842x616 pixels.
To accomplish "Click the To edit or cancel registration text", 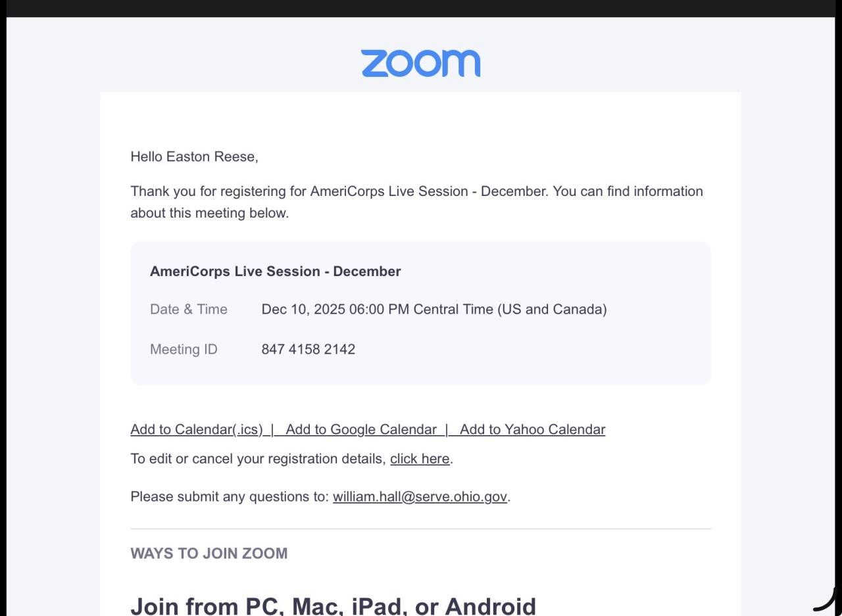I will point(258,459).
